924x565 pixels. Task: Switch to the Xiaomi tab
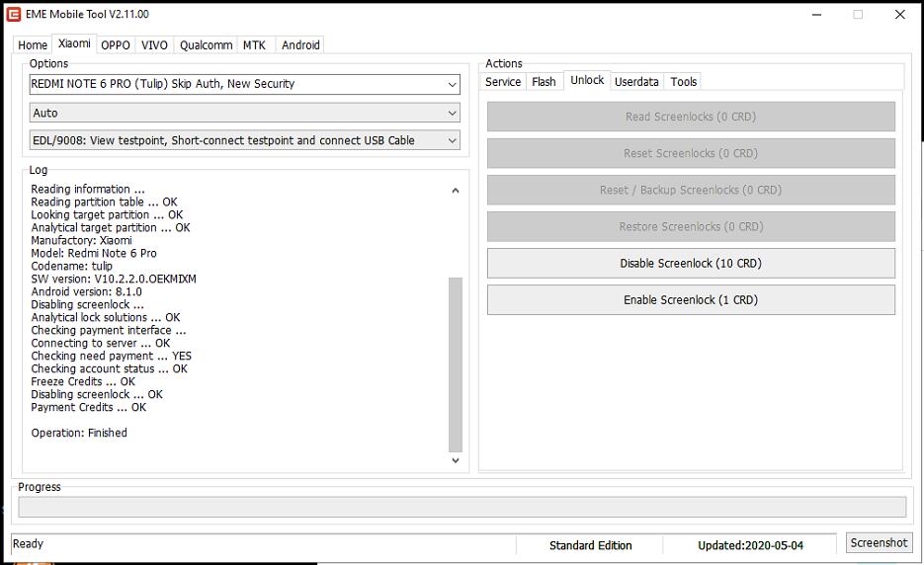tap(74, 43)
